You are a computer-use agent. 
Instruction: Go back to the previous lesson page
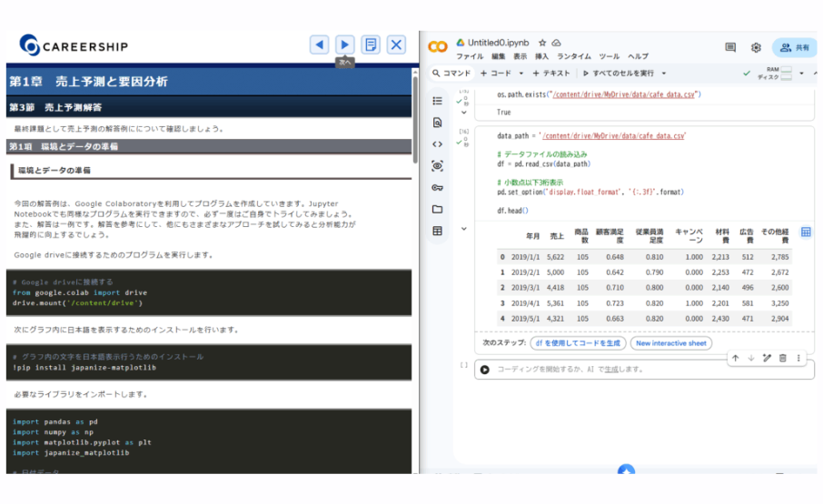(319, 44)
